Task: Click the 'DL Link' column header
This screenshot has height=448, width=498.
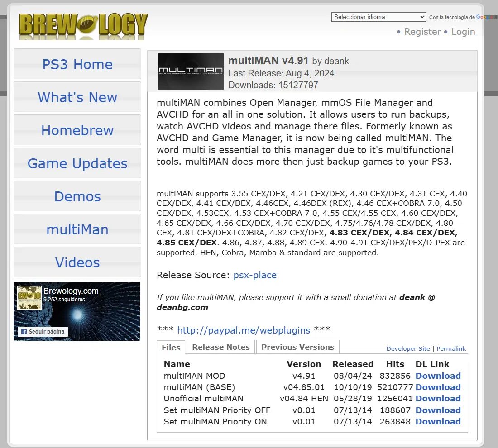Action: (432, 364)
